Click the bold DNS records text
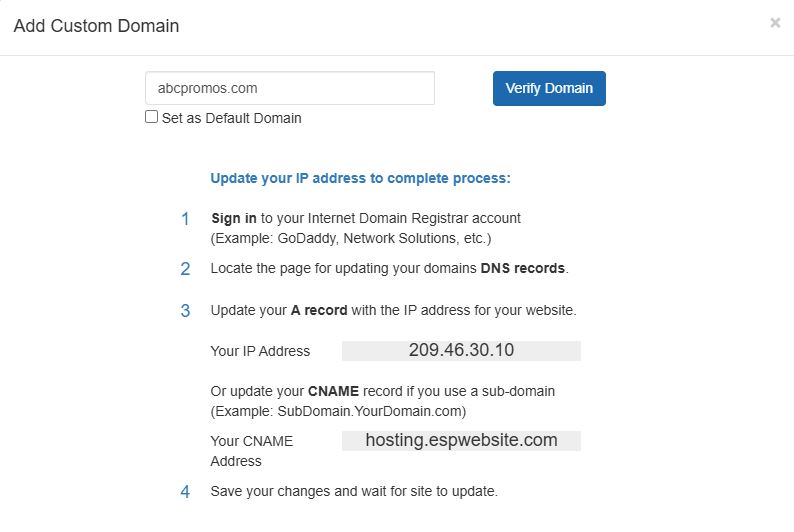Screen dimensions: 794x532 coord(523,269)
